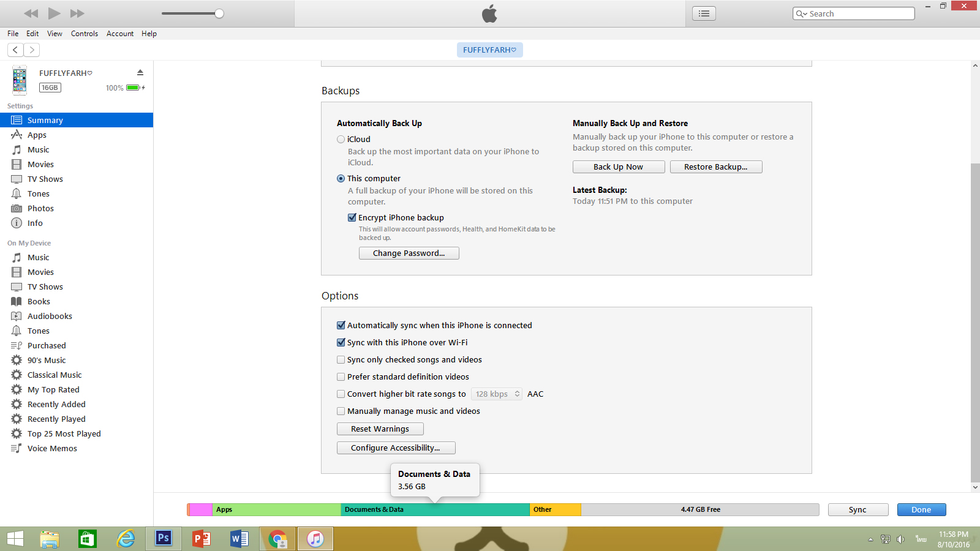Select Summary in the Settings sidebar

[x=77, y=120]
